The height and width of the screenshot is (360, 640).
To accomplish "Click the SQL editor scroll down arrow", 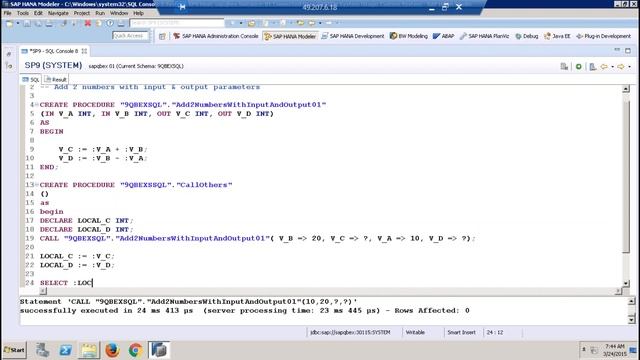I will pos(626,283).
